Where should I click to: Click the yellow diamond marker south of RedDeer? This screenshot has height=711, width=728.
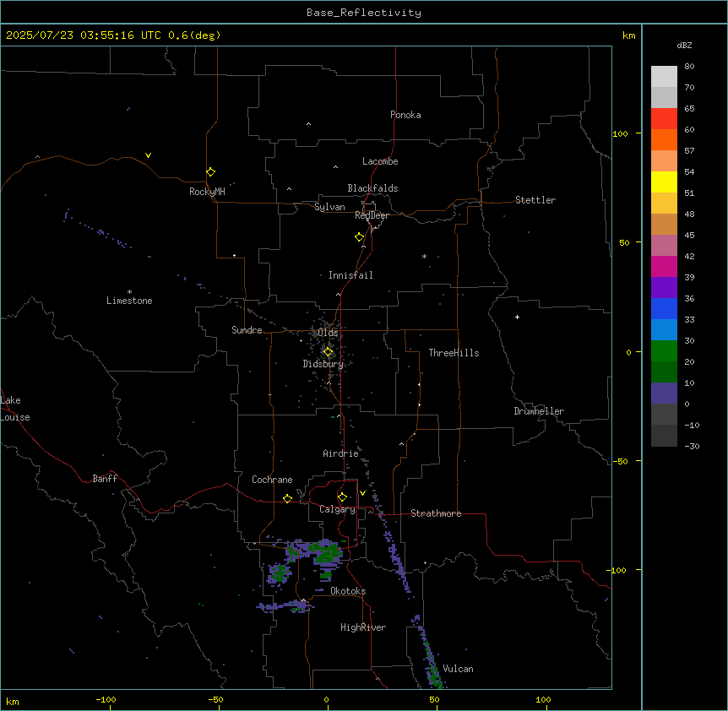coord(360,237)
